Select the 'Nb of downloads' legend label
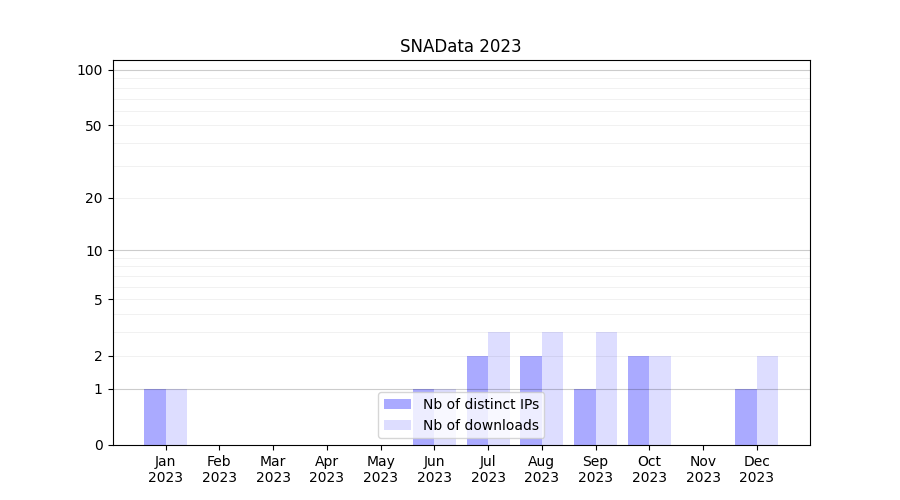Screen dimensions: 900x500 [x=480, y=425]
